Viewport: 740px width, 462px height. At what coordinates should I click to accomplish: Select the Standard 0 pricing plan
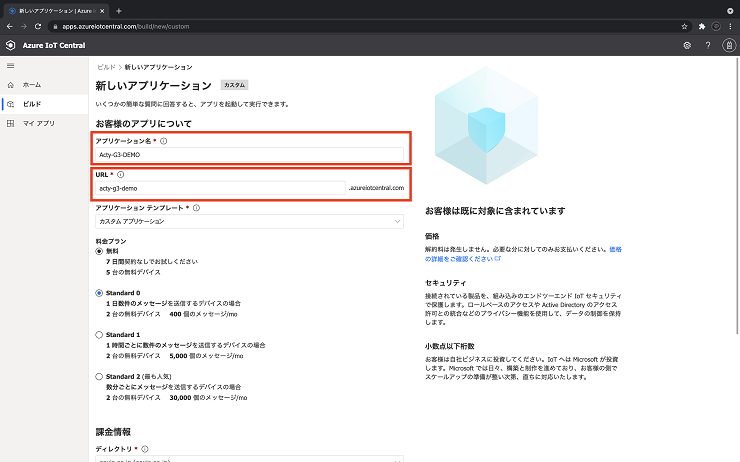pyautogui.click(x=99, y=293)
